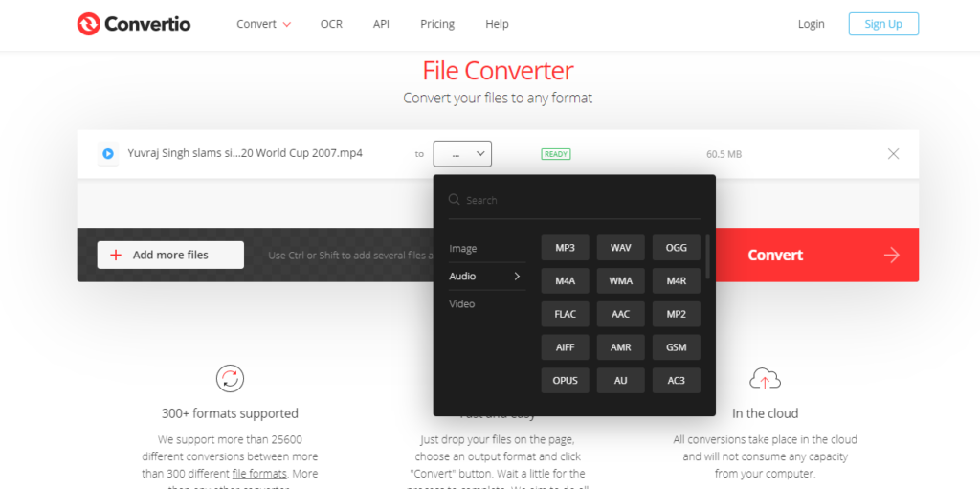Viewport: 980px width, 489px height.
Task: Click the circular arrows 300+ formats icon
Action: (230, 378)
